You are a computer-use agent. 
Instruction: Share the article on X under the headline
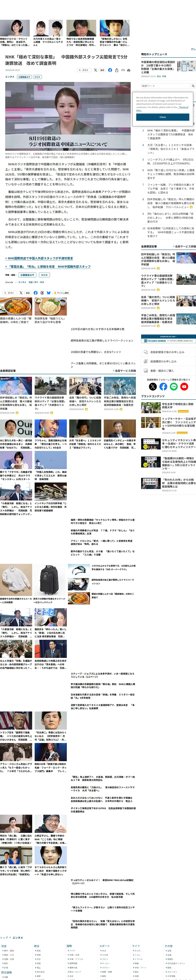point(96,70)
